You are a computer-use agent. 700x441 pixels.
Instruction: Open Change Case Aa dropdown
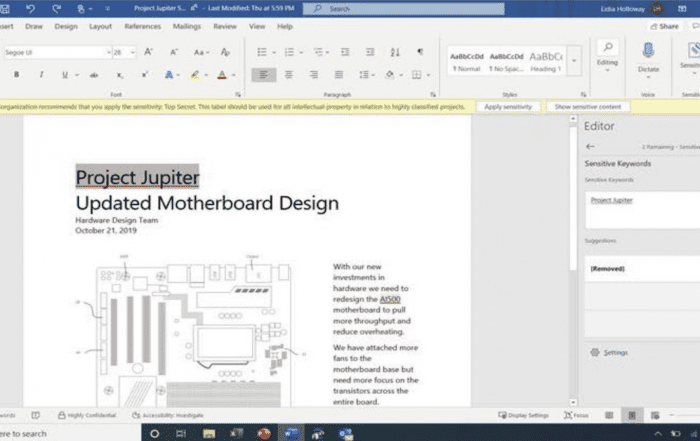pyautogui.click(x=201, y=52)
